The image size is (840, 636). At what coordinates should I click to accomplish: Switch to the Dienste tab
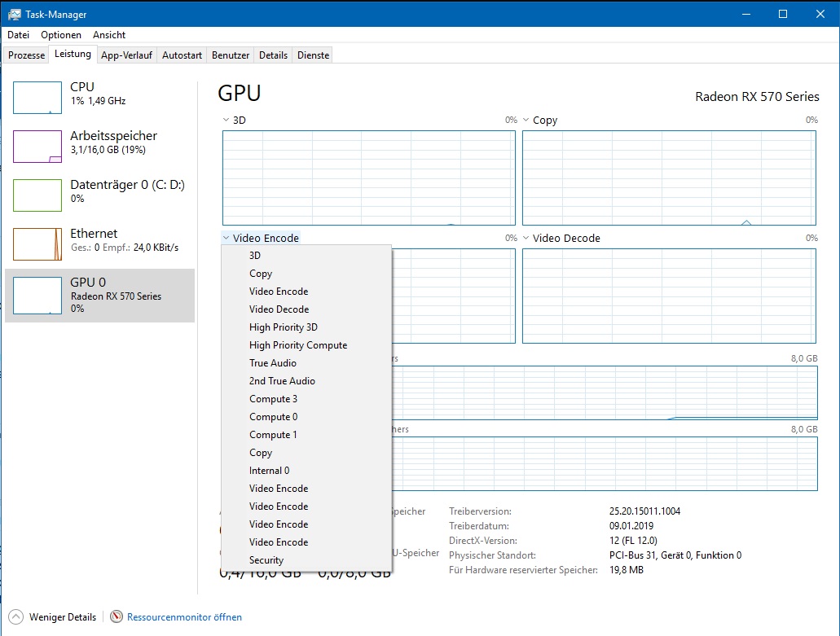click(314, 55)
